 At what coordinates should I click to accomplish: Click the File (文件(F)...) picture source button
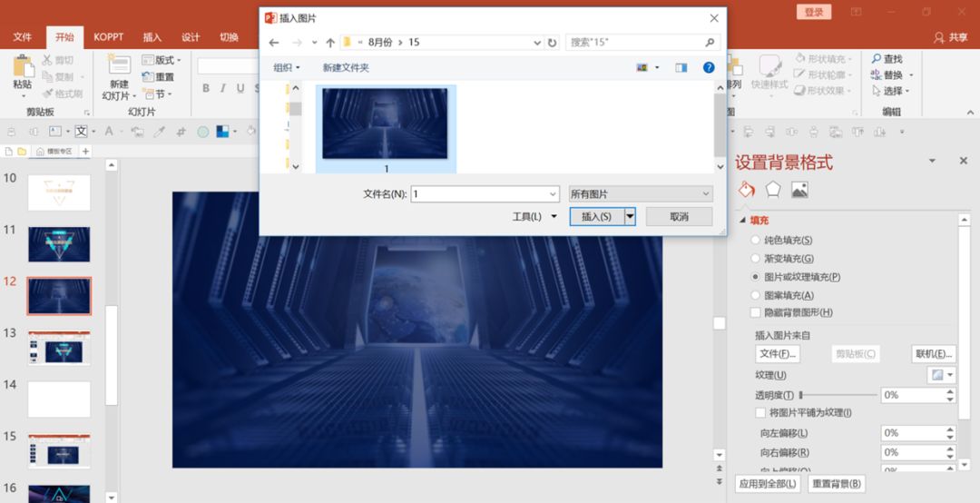coord(778,353)
